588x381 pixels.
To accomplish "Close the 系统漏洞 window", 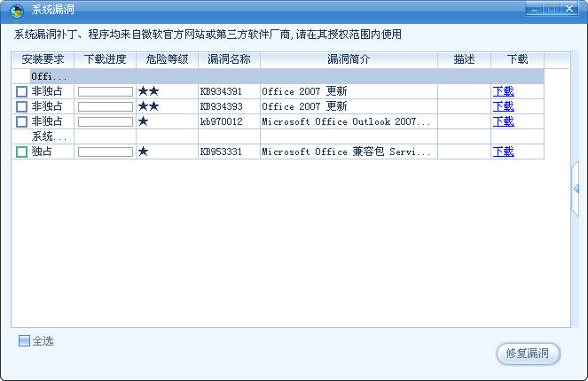I will [x=569, y=9].
